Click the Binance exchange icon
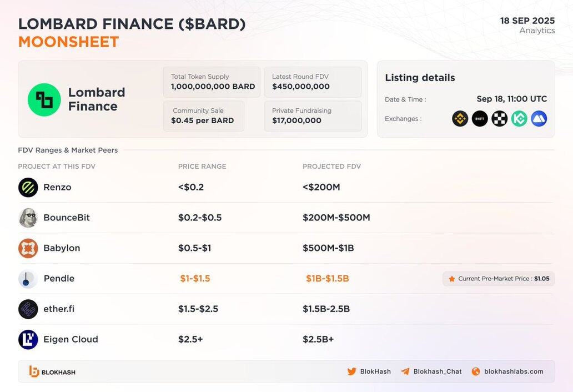Image resolution: width=573 pixels, height=392 pixels. 460,119
